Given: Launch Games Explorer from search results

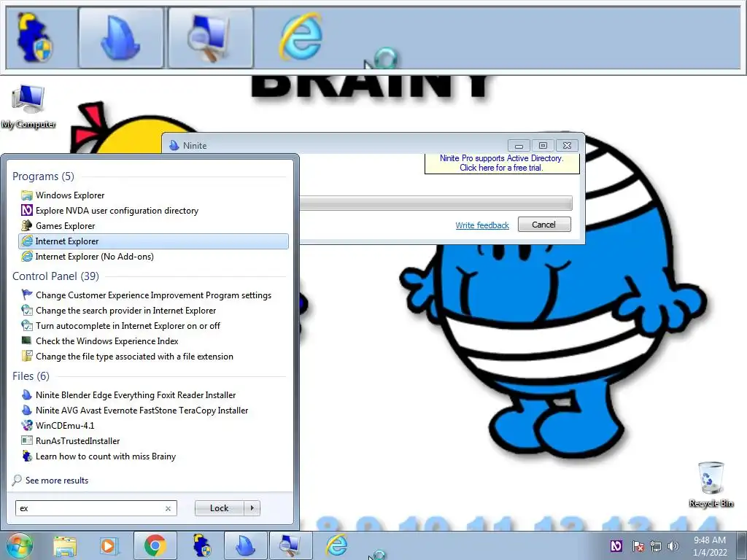Looking at the screenshot, I should coord(153,226).
